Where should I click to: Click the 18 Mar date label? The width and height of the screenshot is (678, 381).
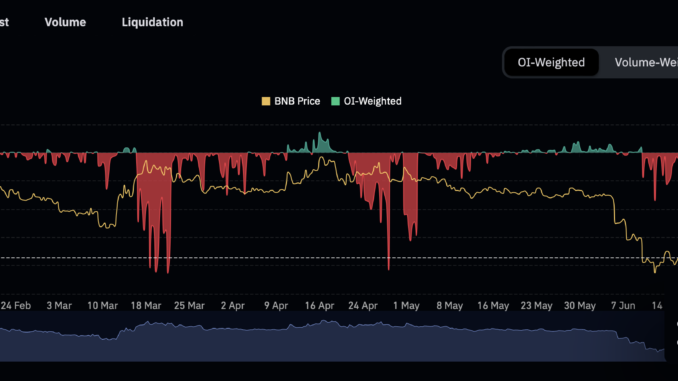click(x=146, y=305)
